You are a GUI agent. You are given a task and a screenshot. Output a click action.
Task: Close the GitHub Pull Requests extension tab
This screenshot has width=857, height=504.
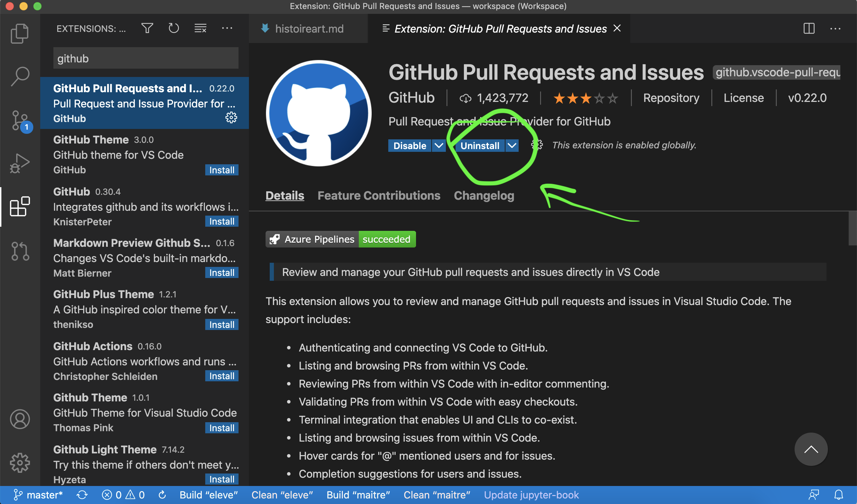(617, 28)
